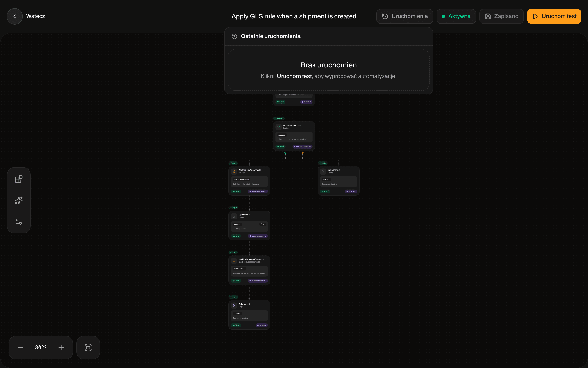
Task: Click the Akcja tag above the Slack node
Action: (x=233, y=252)
